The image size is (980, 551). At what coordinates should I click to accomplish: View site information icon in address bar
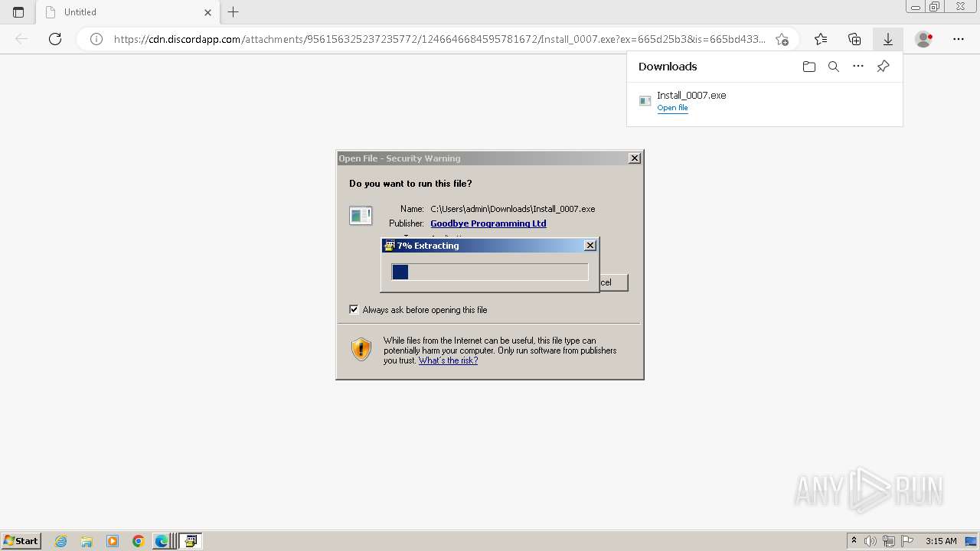96,39
